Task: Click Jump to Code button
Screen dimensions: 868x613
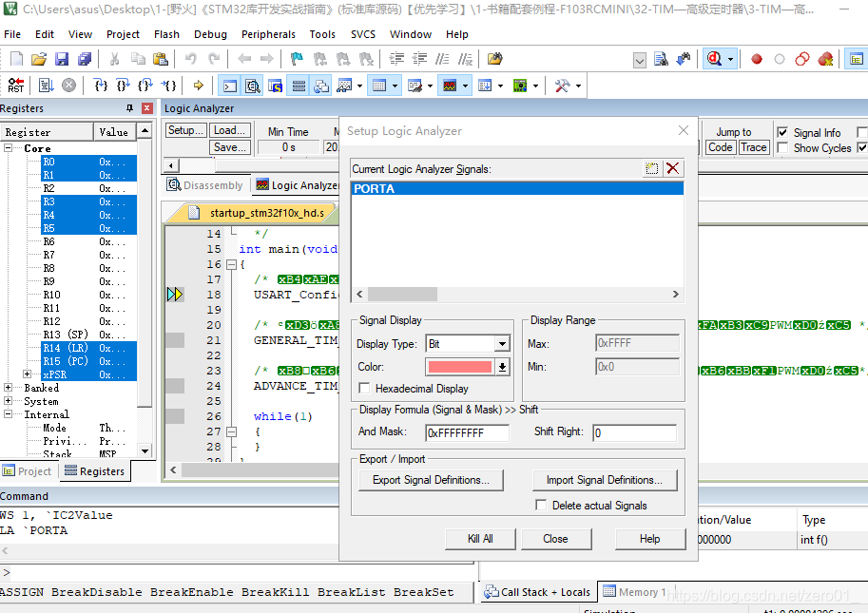Action: (x=721, y=147)
